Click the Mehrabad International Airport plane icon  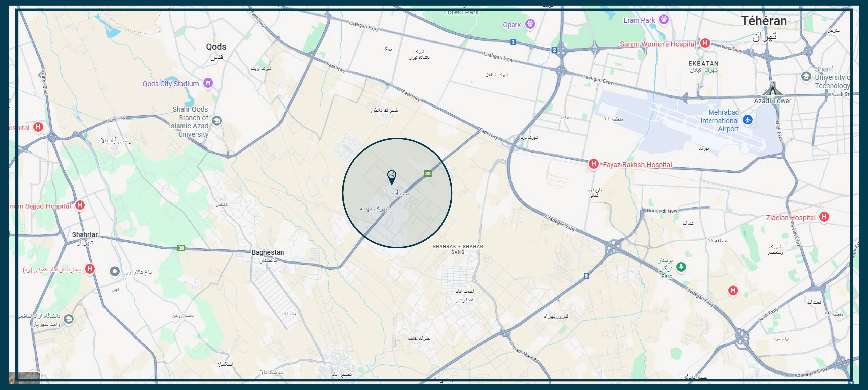click(747, 120)
